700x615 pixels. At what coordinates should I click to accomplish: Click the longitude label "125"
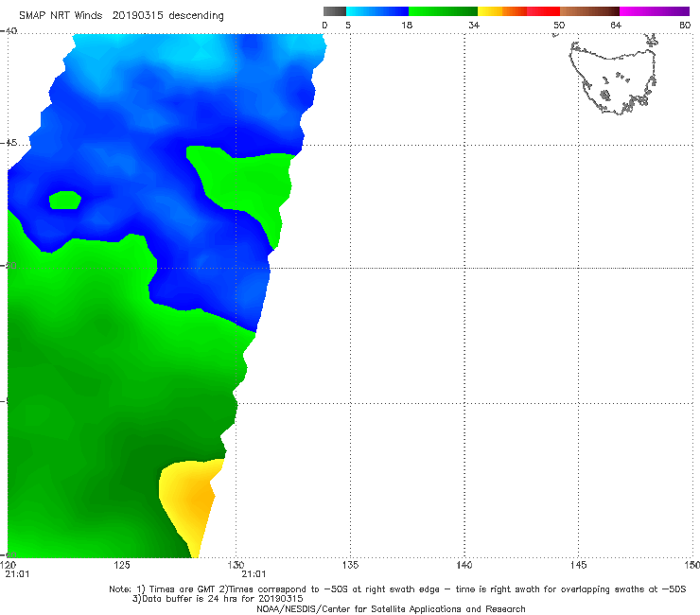point(122,565)
